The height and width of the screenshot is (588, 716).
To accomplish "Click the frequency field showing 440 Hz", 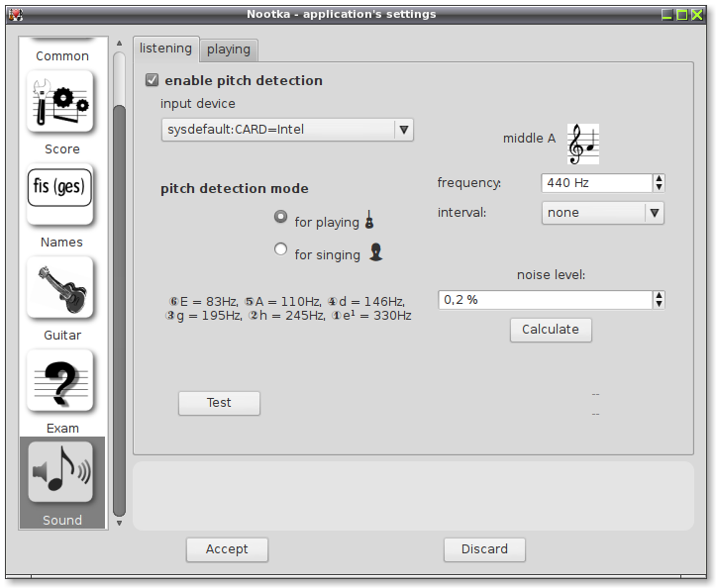I will pyautogui.click(x=597, y=183).
